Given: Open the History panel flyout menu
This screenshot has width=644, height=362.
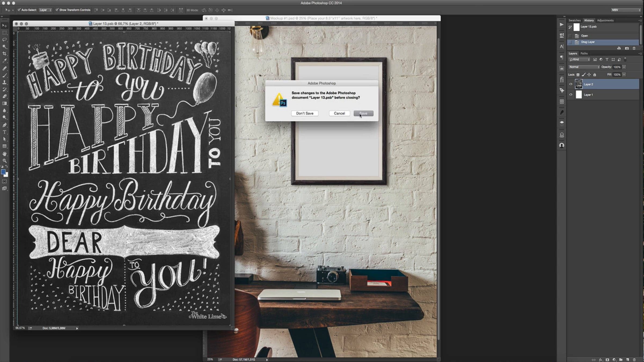Looking at the screenshot, I should pyautogui.click(x=640, y=20).
